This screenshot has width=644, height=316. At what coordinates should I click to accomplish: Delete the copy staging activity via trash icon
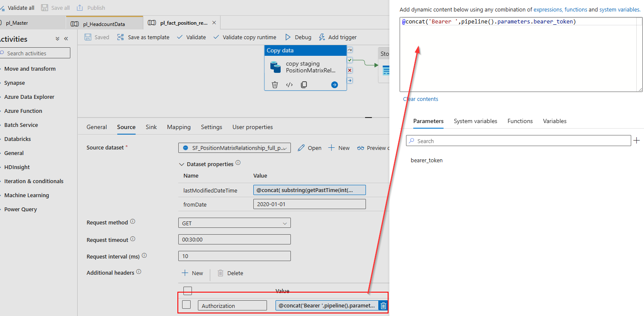click(x=275, y=85)
